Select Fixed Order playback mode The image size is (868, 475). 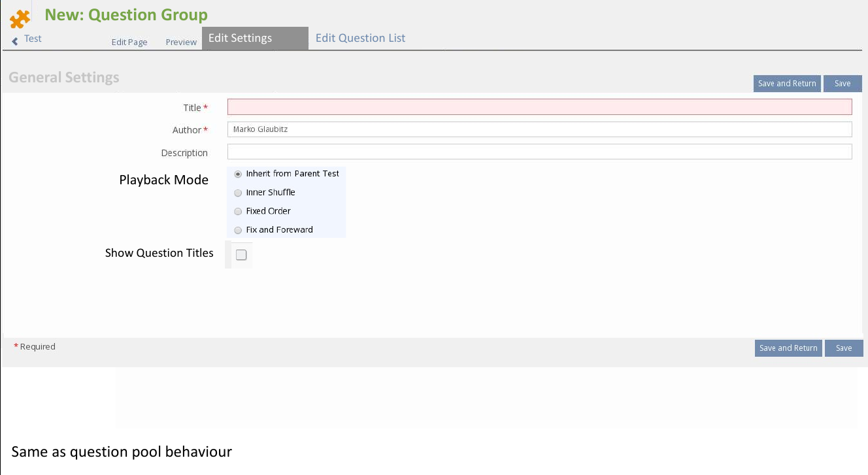click(x=238, y=212)
